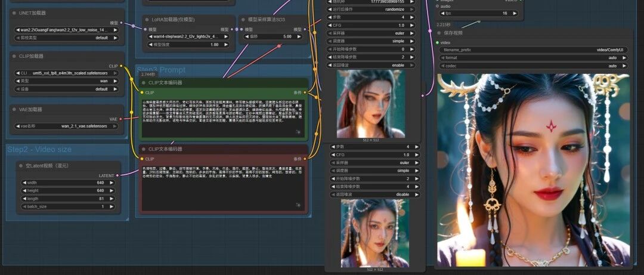Collapse the UNET加载器 node via its dot

click(x=14, y=13)
